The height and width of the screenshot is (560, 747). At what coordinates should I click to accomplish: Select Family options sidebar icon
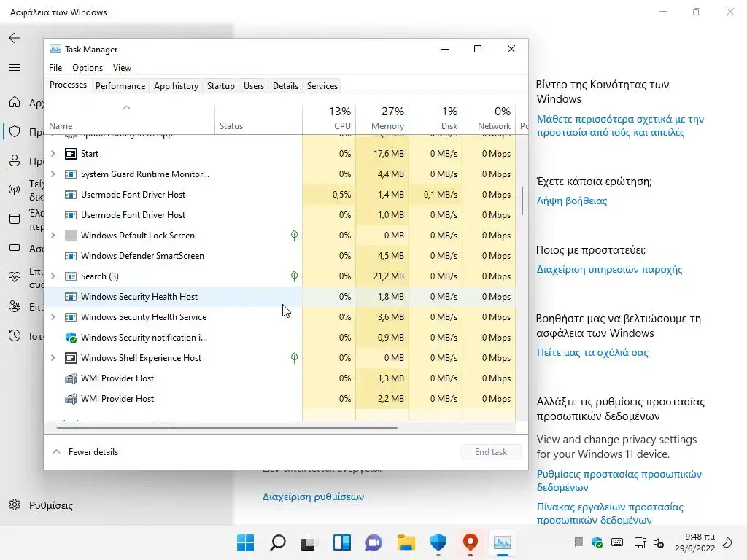pyautogui.click(x=15, y=307)
